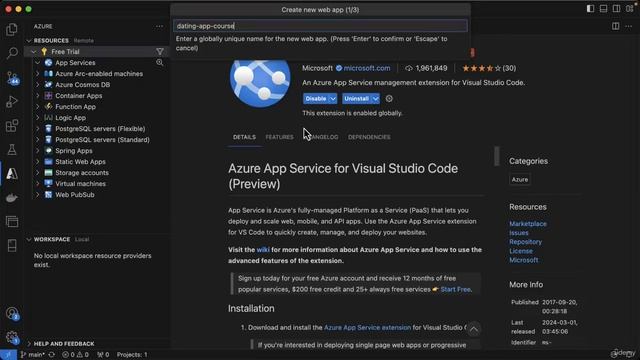Open the Disable button dropdown arrow

(333, 99)
